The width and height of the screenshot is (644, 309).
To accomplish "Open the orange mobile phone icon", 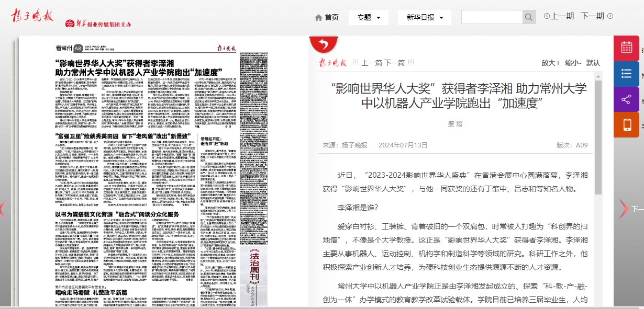I will [x=626, y=125].
